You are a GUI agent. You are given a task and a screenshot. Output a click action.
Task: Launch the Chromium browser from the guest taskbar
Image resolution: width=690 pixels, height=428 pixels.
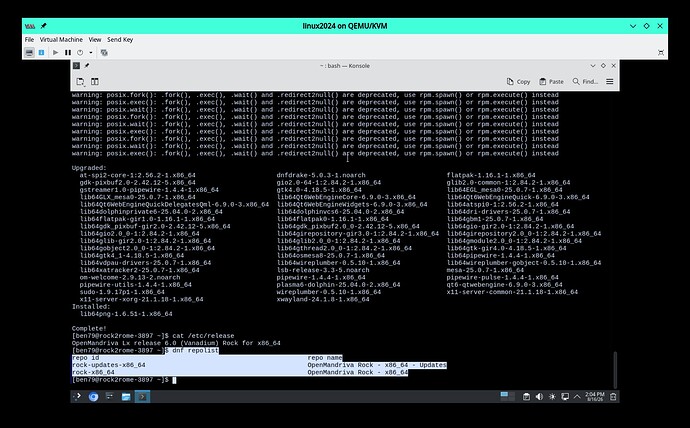pos(93,396)
